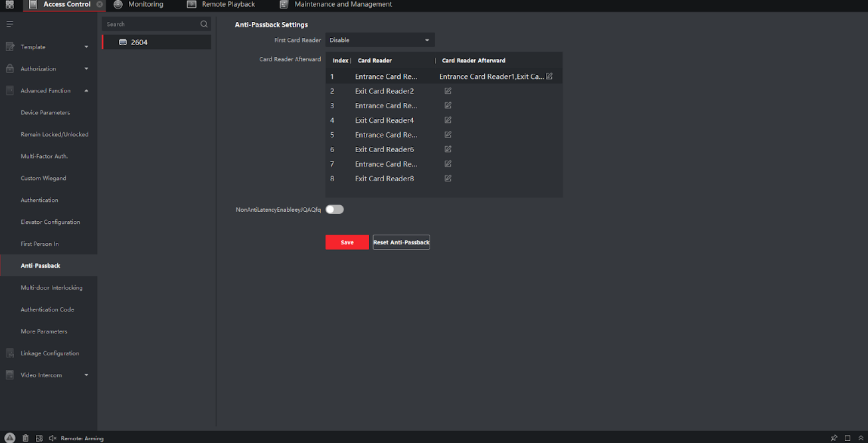The image size is (868, 443).
Task: Switch to the Monitoring tab
Action: click(x=145, y=5)
